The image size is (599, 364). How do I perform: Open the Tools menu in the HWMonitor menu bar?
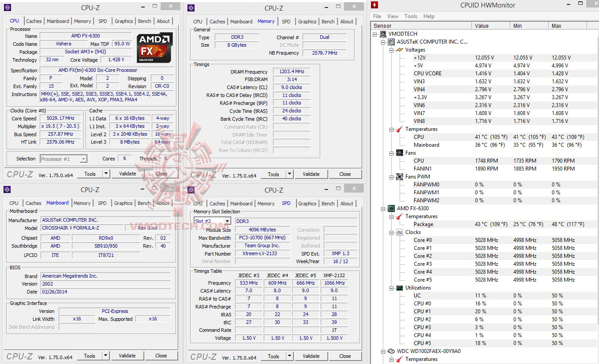(411, 16)
